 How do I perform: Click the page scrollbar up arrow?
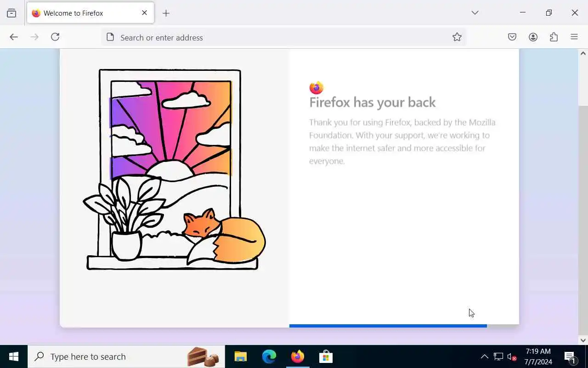583,54
